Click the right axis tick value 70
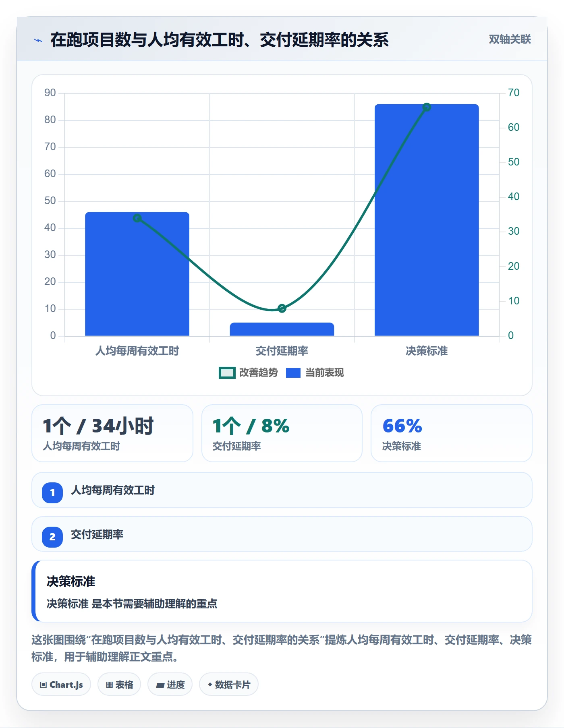 point(514,93)
